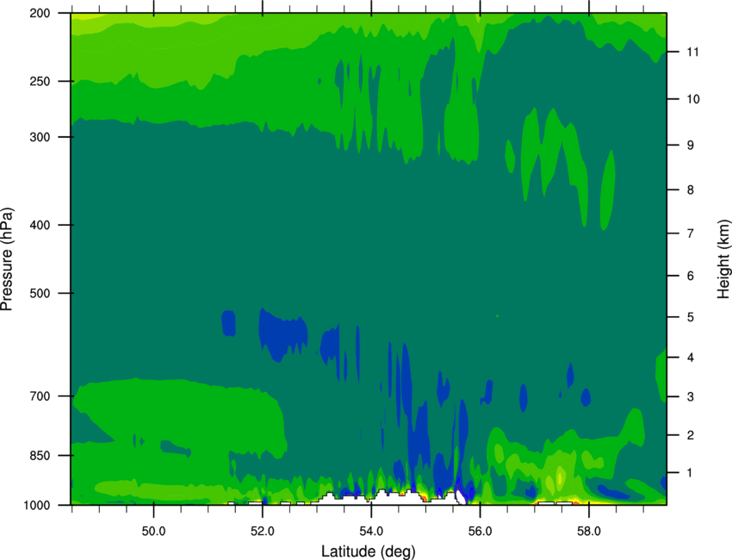Click the 52.0 latitude tick label

(x=263, y=532)
